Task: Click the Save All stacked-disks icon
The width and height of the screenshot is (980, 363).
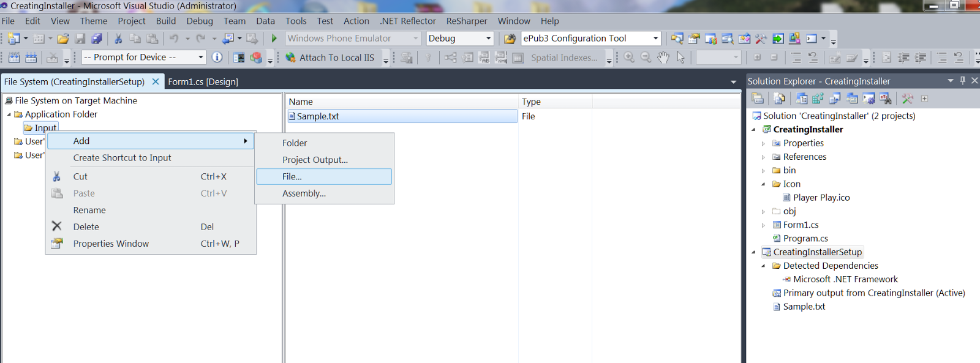Action: tap(97, 39)
